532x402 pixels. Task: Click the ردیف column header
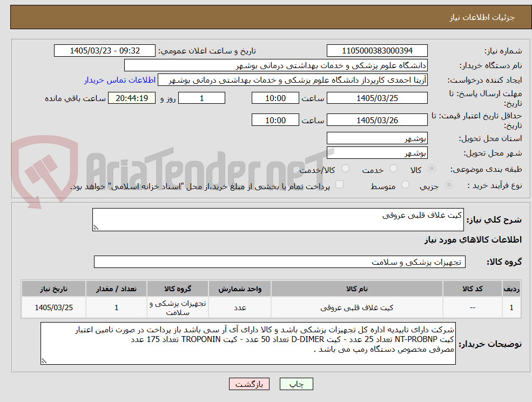click(511, 289)
